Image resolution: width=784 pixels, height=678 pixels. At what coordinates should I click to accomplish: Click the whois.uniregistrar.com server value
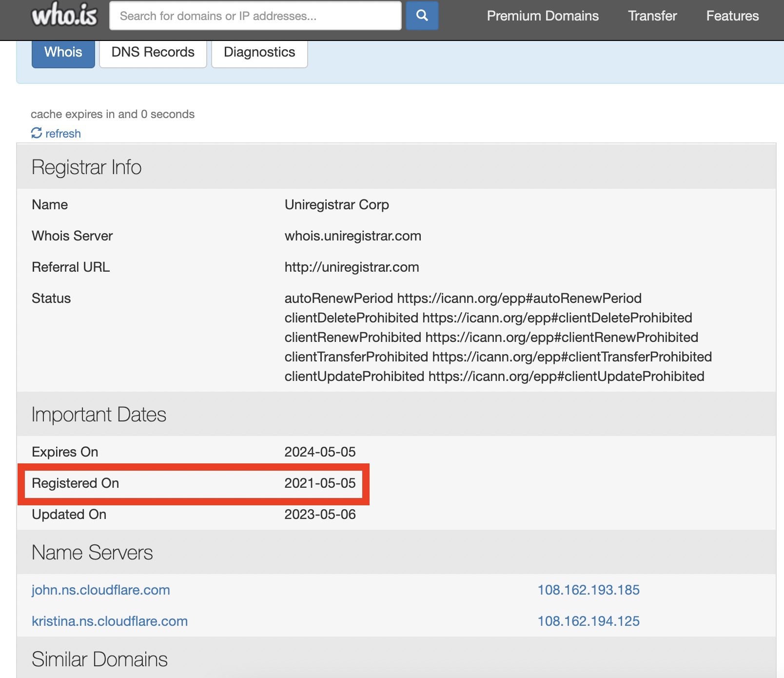353,236
